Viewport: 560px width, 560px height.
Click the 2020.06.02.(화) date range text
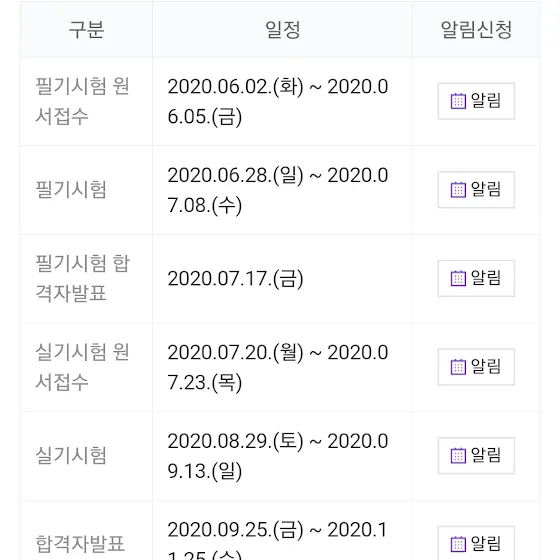pos(278,101)
